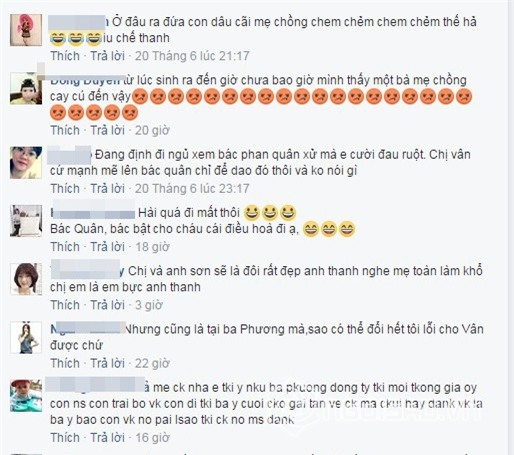Like the angry-emoji comment posted 20 giờ ago
The width and height of the screenshot is (514, 455).
click(x=65, y=130)
